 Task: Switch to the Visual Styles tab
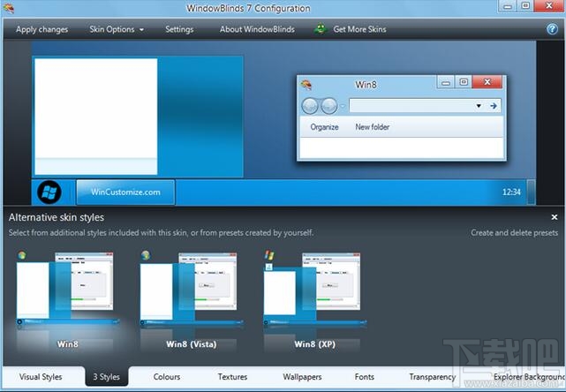coord(41,377)
